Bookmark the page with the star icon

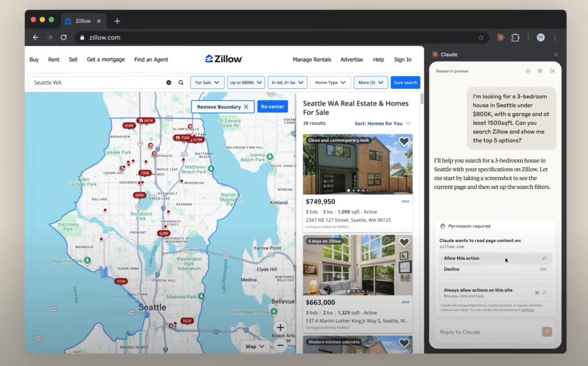coord(481,37)
